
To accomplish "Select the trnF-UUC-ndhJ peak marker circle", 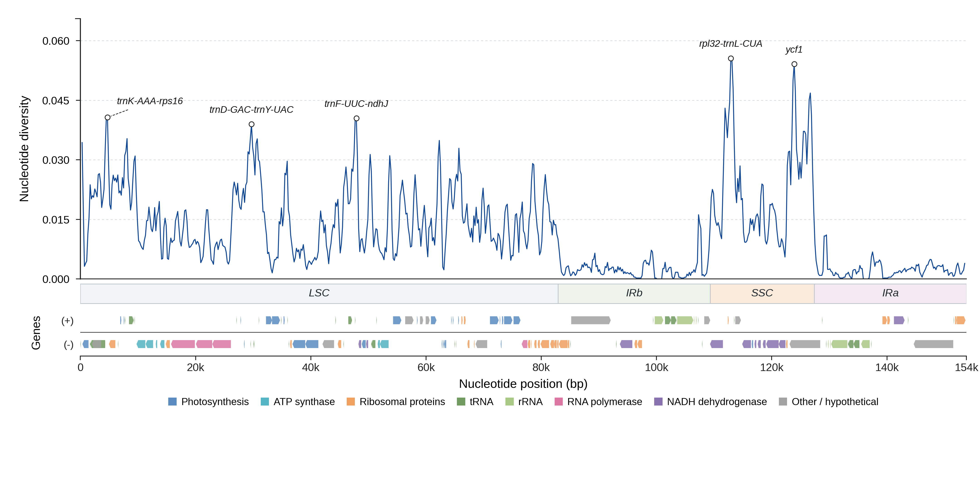I will [356, 118].
